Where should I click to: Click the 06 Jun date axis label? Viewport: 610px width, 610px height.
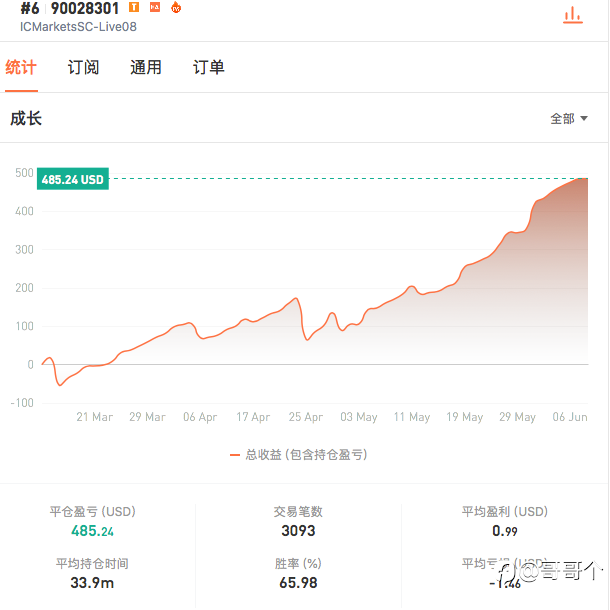(570, 417)
